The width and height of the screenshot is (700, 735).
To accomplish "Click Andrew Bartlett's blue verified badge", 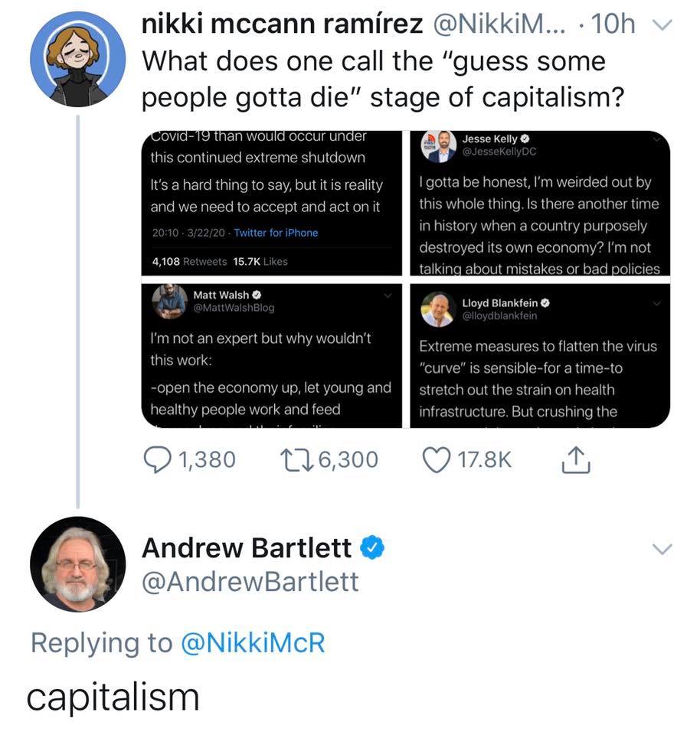I will click(372, 547).
